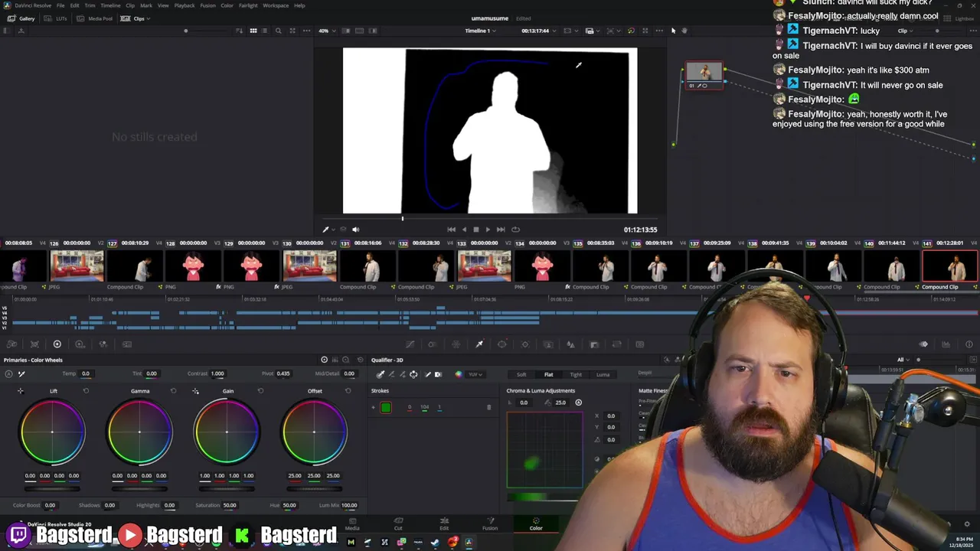Open Magic Mask palette icon
This screenshot has height=551, width=980.
tap(548, 344)
